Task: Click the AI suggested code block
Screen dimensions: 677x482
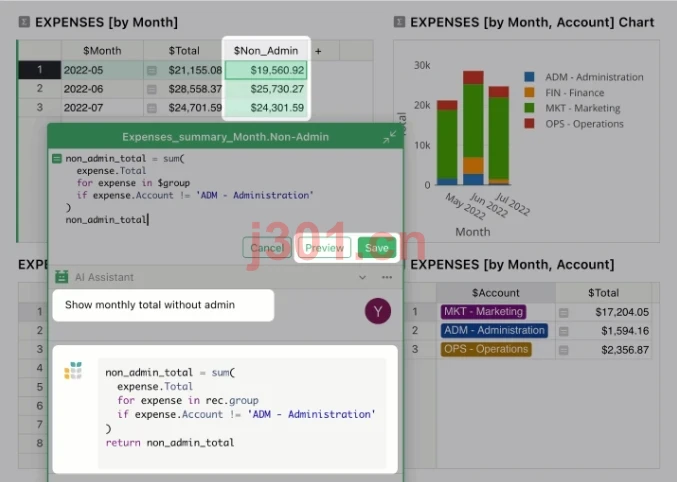Action: (242, 412)
